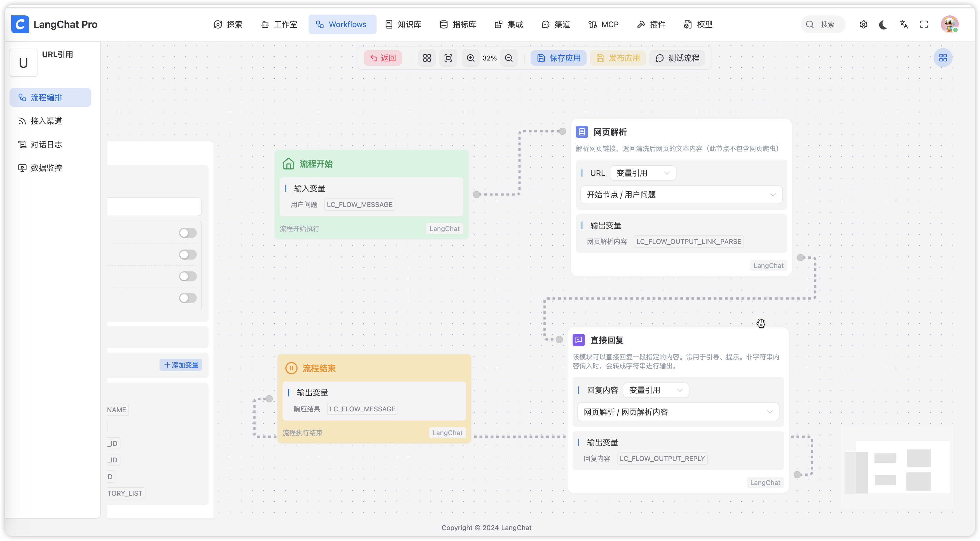Expand the 开始节点 / 用户问题 selector
Screen dimensions: 980x541
(681, 195)
